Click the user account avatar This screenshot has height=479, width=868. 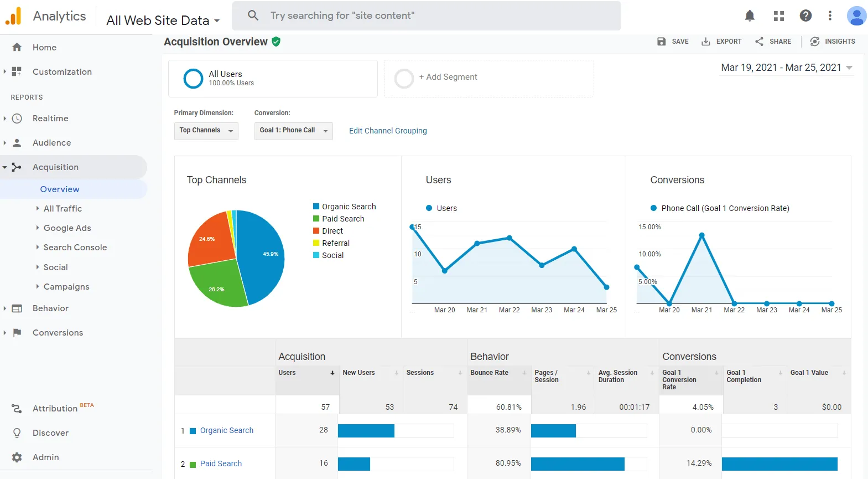(x=856, y=16)
